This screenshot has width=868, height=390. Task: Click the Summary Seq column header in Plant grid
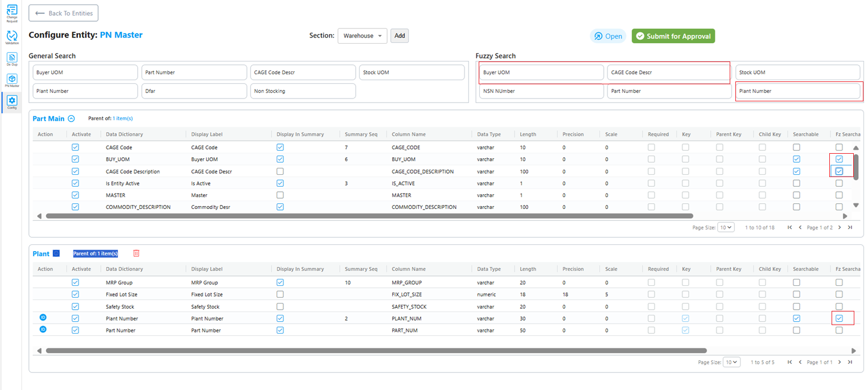(361, 269)
